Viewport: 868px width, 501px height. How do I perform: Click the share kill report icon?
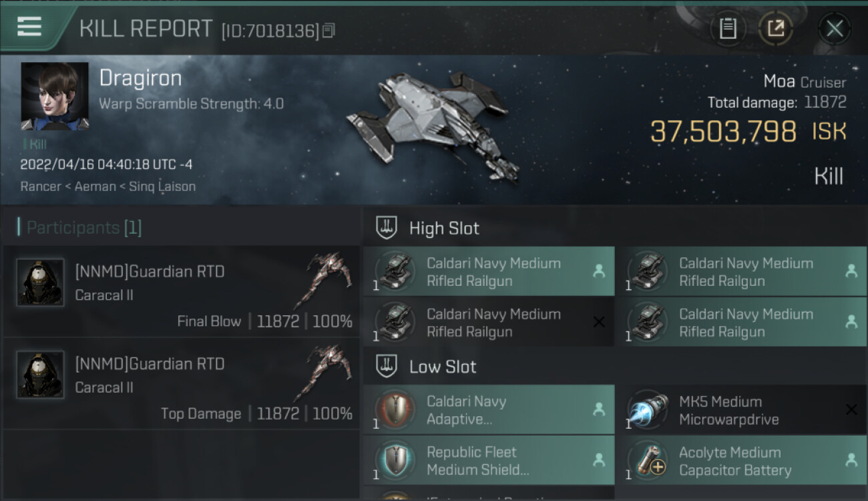coord(776,29)
